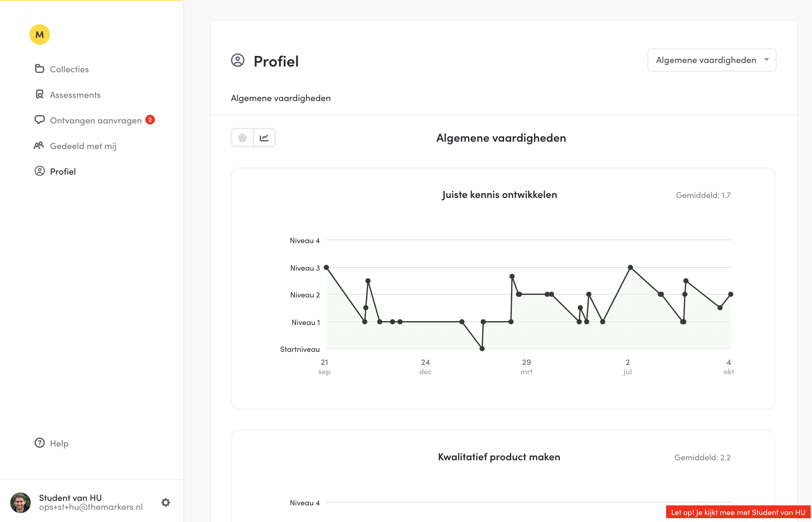Click the dropdown arrow beside Algemene vaardigheden
The width and height of the screenshot is (812, 522).
[x=766, y=60]
